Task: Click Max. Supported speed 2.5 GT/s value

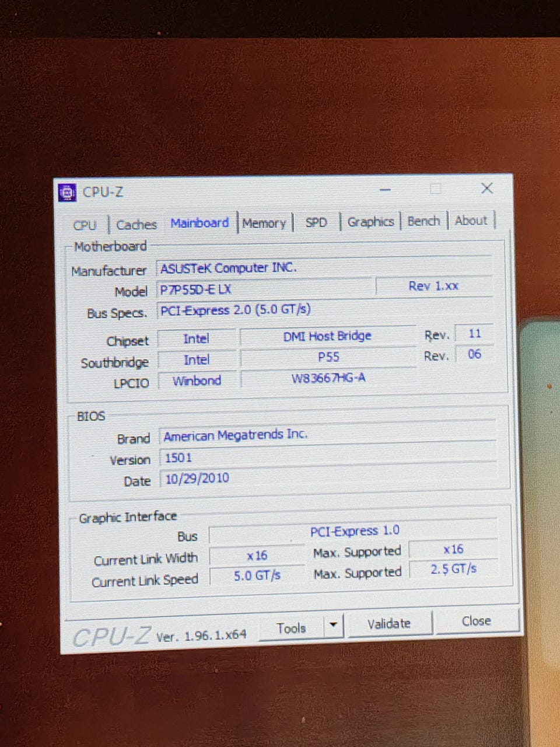Action: (453, 569)
